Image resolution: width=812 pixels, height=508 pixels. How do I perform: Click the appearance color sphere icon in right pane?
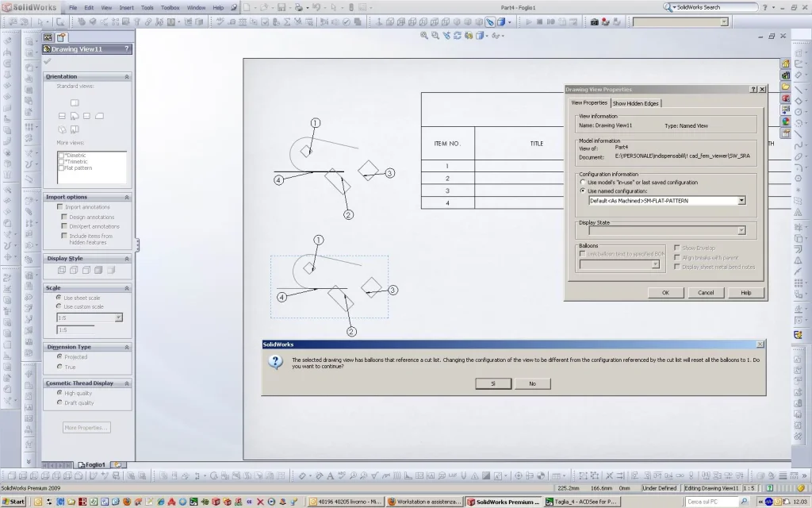786,121
